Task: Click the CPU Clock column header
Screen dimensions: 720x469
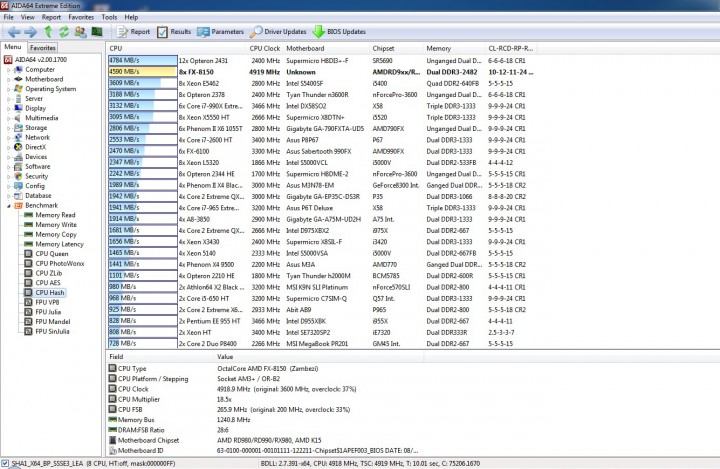Action: pyautogui.click(x=265, y=48)
